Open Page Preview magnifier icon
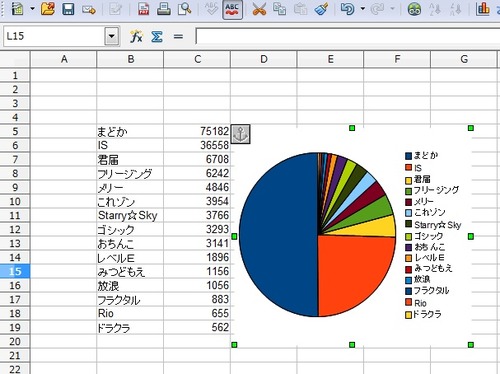The height and width of the screenshot is (374, 500). 184,9
